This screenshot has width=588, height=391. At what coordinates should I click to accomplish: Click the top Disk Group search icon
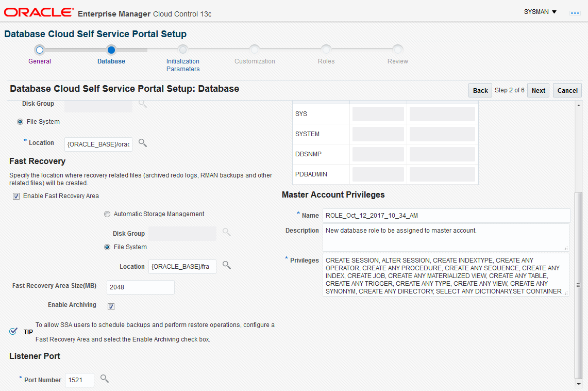pos(143,104)
